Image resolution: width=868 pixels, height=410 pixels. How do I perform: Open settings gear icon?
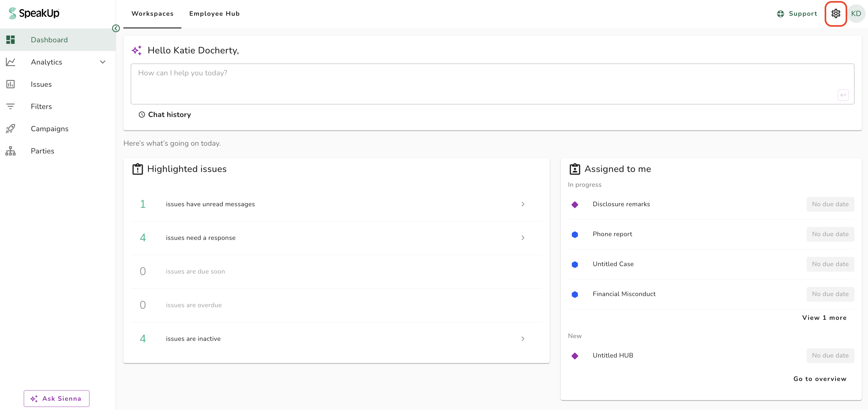pos(836,14)
